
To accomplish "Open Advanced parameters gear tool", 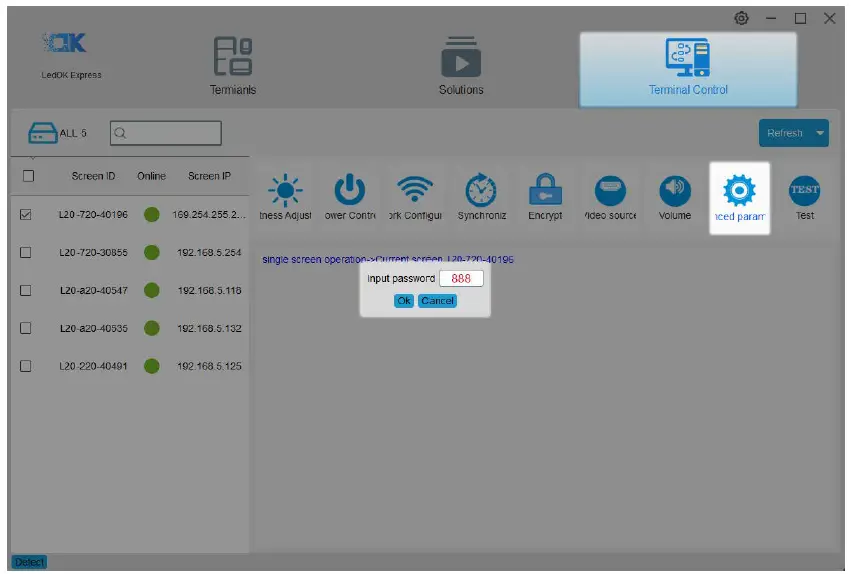I will 739,198.
